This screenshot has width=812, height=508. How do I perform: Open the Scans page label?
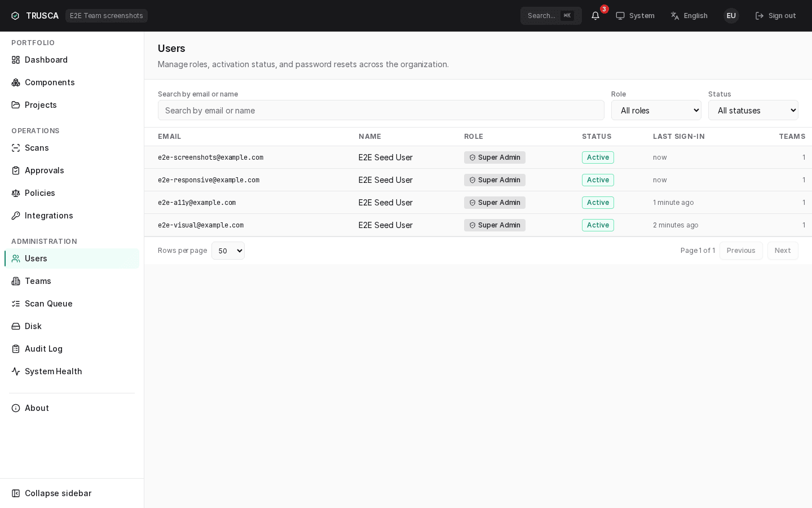pos(37,148)
